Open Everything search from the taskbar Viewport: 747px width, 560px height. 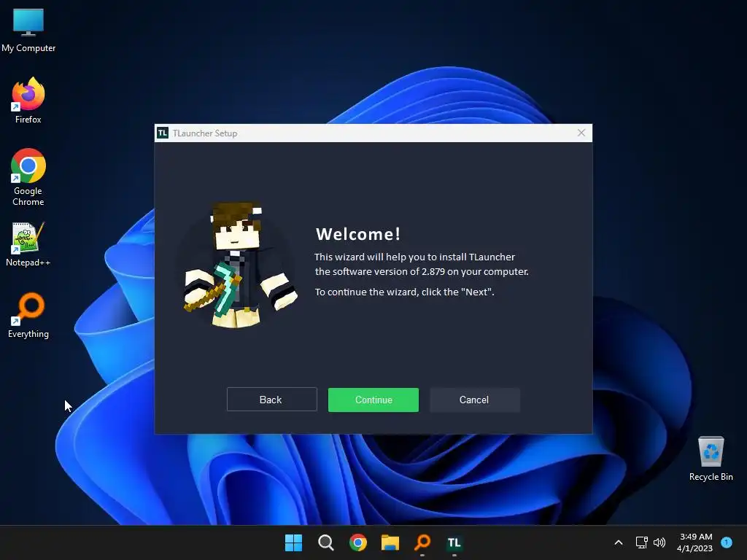click(x=422, y=542)
